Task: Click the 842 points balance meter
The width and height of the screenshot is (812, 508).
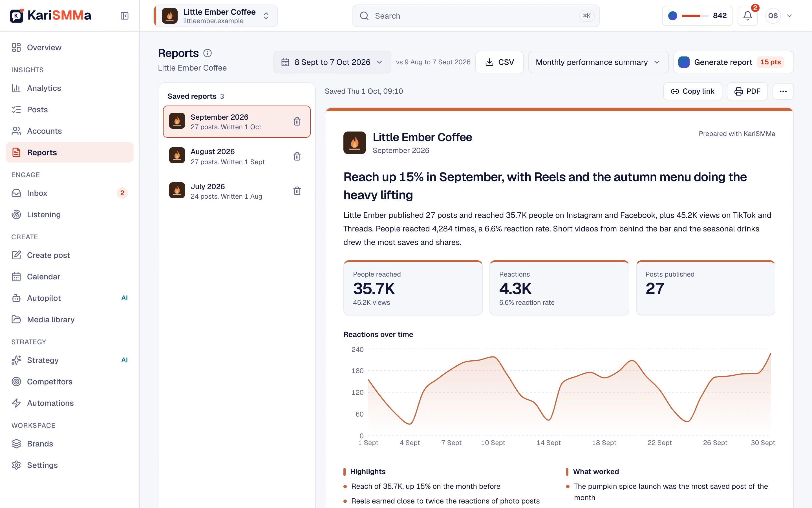Action: pos(697,16)
